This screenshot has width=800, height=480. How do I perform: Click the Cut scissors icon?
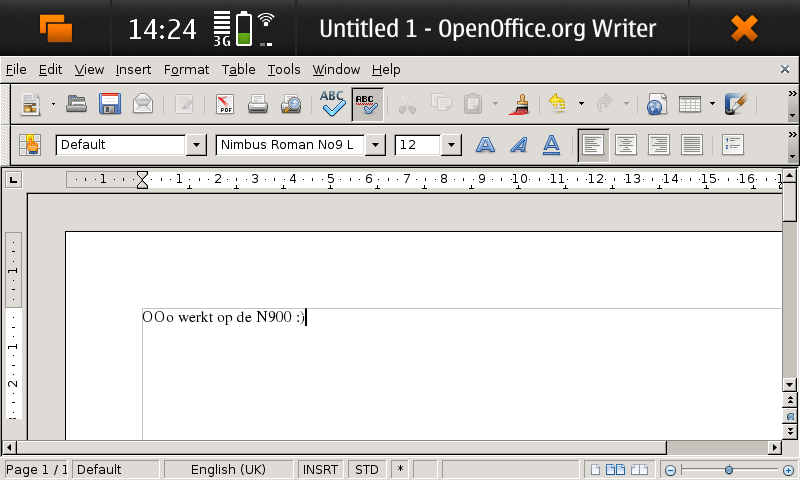[407, 104]
